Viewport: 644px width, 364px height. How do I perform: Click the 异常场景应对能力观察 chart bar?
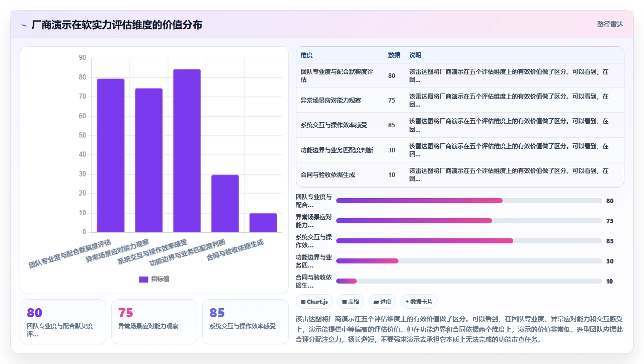tap(149, 160)
